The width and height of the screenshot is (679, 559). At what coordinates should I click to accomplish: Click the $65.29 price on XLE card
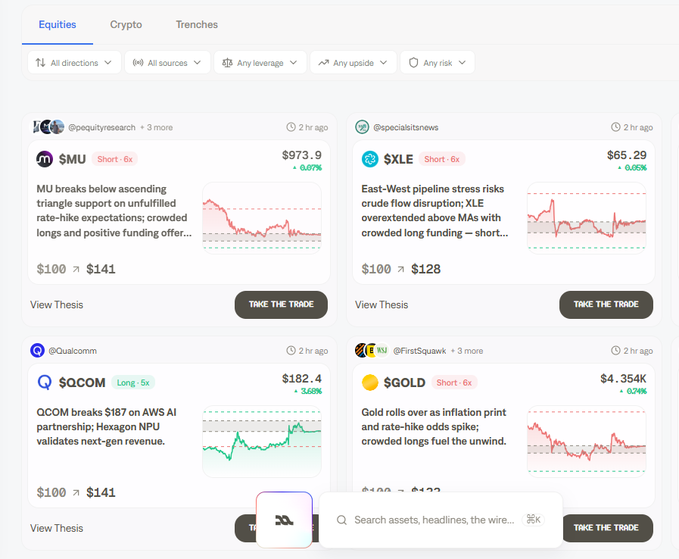pyautogui.click(x=627, y=155)
